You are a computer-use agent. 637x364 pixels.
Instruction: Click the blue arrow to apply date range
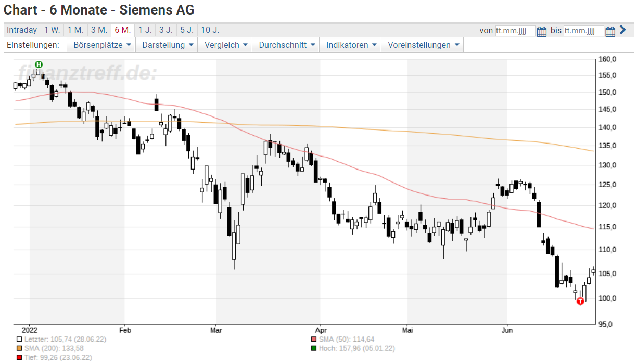point(622,30)
